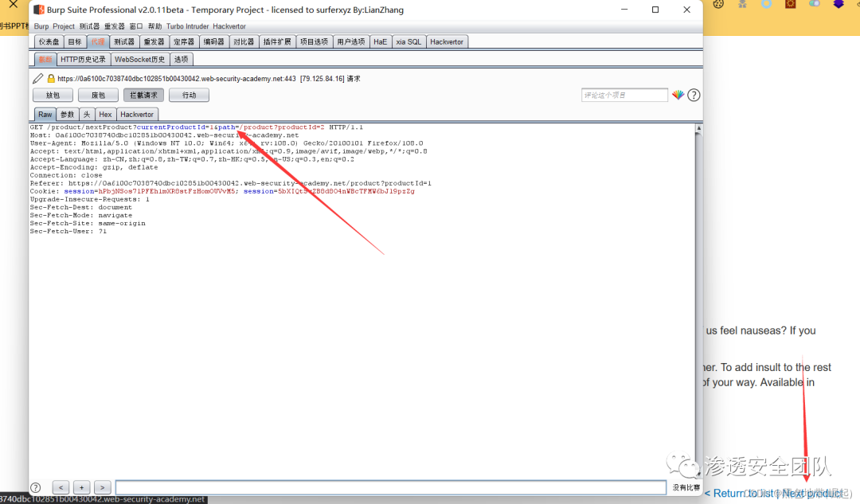Open the colorful highlight picker icon

678,95
